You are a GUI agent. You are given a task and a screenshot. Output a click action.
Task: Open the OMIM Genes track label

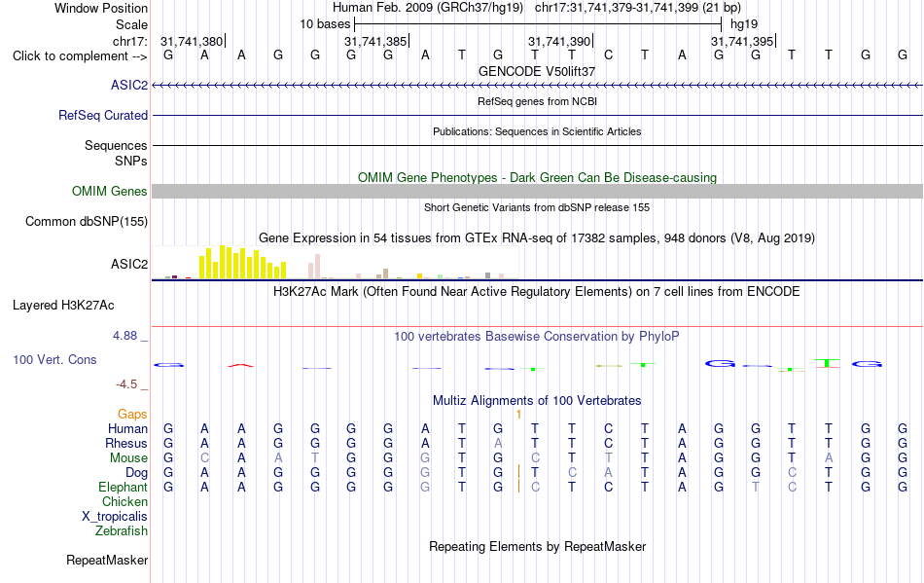point(110,192)
